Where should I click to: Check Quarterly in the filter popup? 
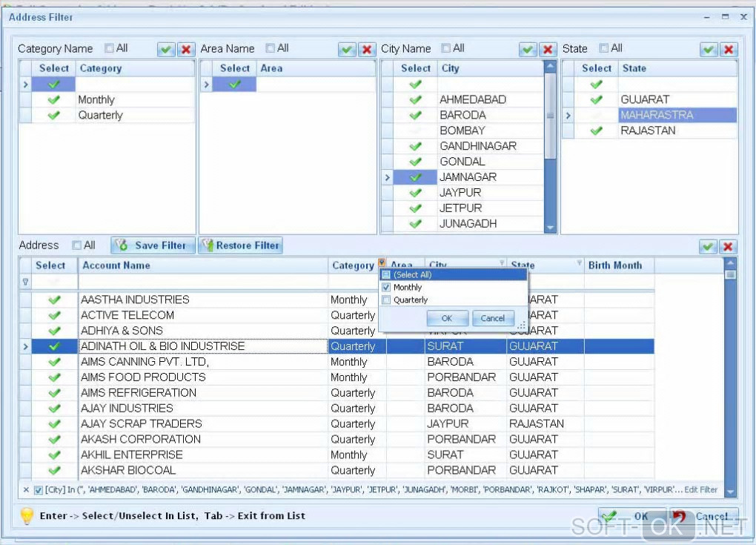click(x=385, y=300)
